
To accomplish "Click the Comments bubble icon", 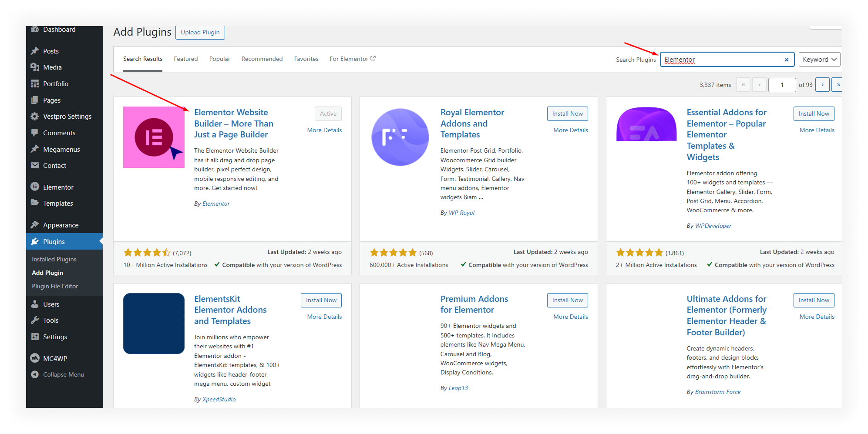I will click(35, 133).
